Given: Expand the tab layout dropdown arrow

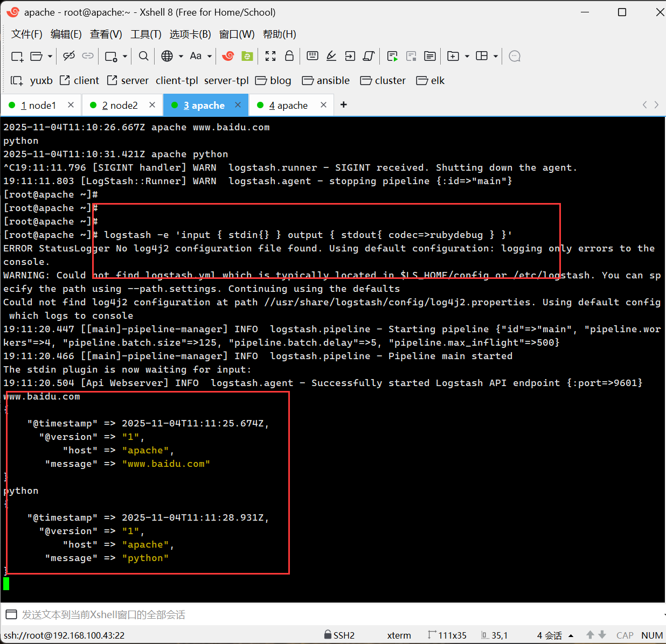Looking at the screenshot, I should 495,56.
